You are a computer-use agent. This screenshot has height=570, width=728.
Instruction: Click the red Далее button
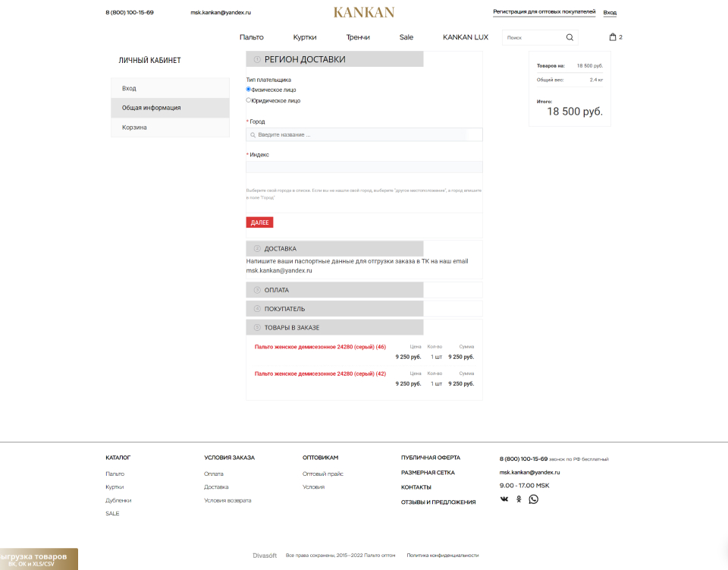(259, 222)
